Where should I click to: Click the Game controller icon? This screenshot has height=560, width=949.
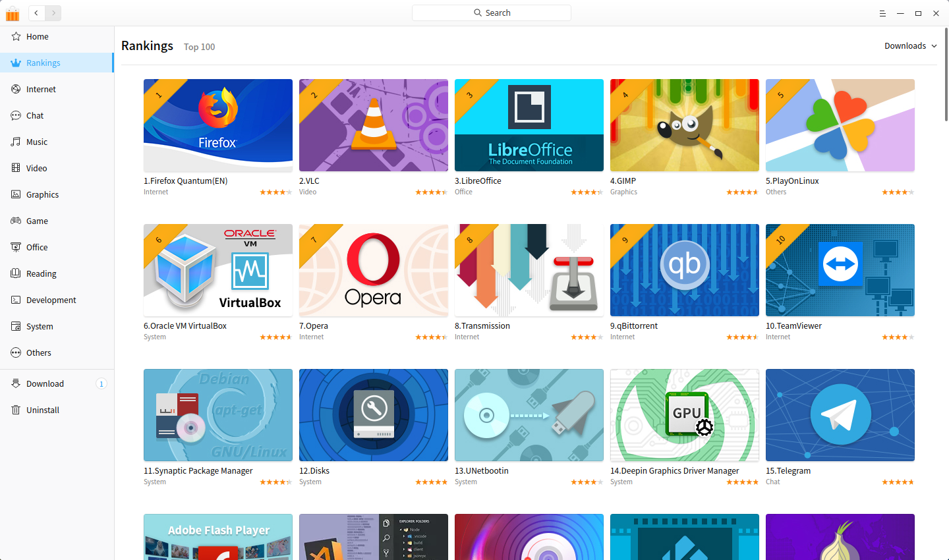[16, 221]
